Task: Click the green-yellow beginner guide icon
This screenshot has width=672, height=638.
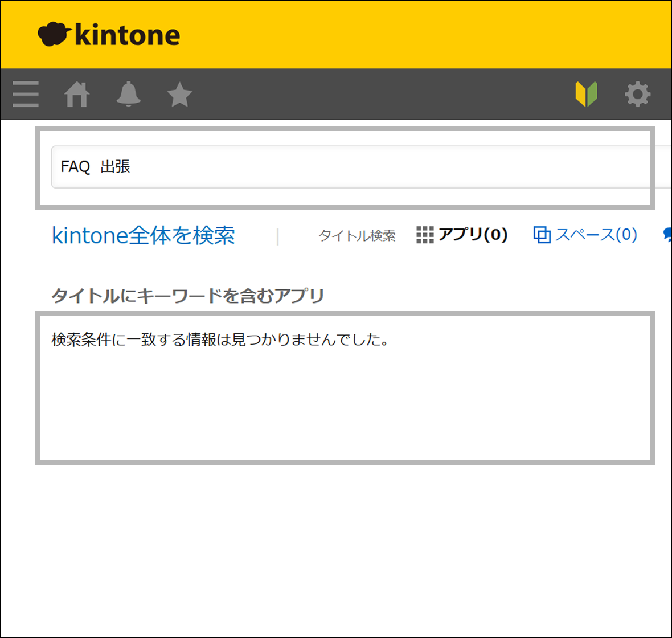Action: tap(586, 94)
